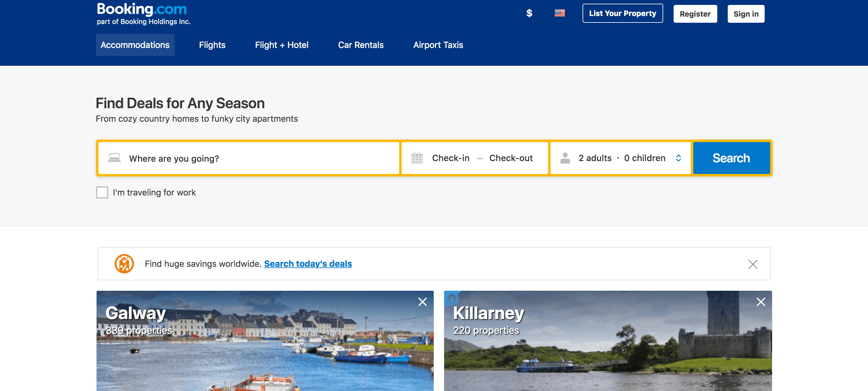868x391 pixels.
Task: Check the "I'm traveling for work" box
Action: coord(102,192)
